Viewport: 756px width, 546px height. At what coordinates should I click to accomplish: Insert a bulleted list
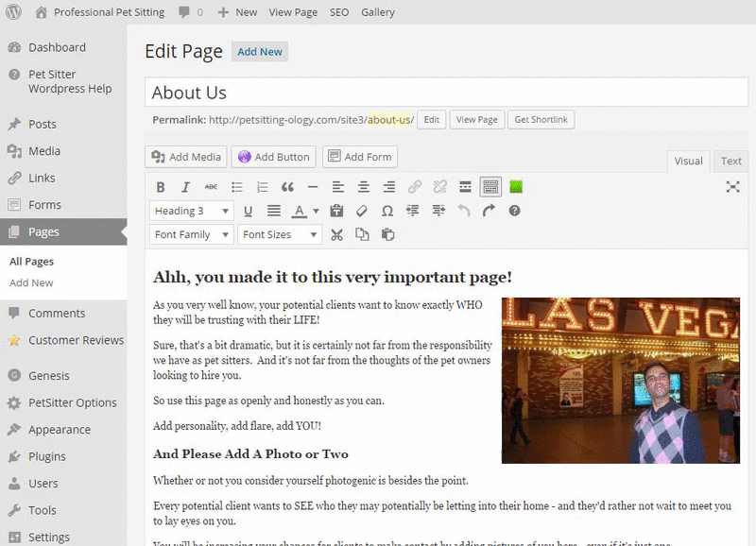[237, 187]
